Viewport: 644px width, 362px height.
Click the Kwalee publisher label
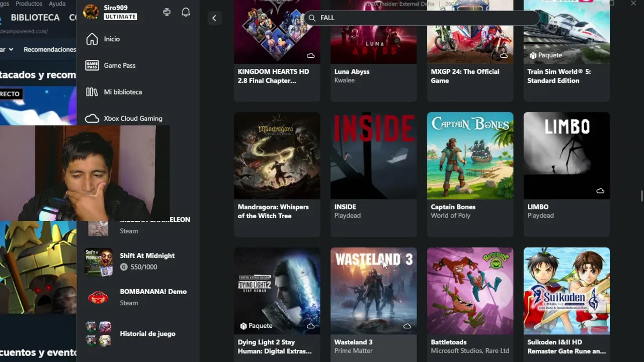344,80
